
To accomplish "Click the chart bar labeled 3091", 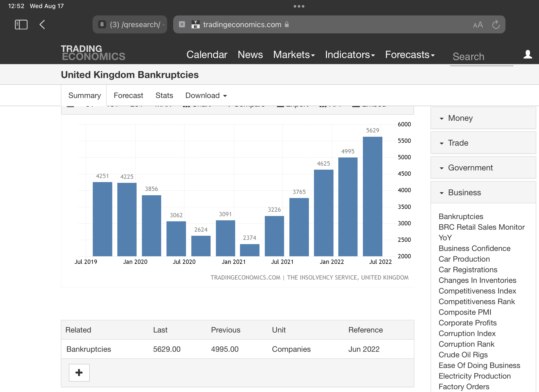I will (226, 238).
